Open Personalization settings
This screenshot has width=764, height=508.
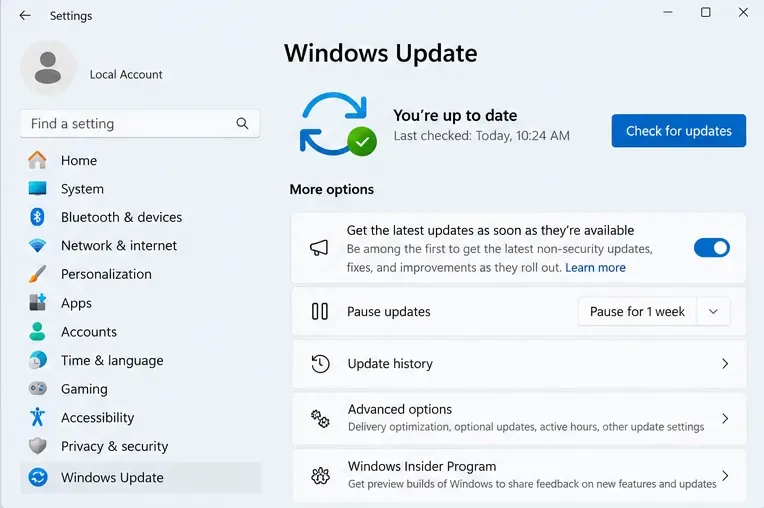pyautogui.click(x=106, y=274)
